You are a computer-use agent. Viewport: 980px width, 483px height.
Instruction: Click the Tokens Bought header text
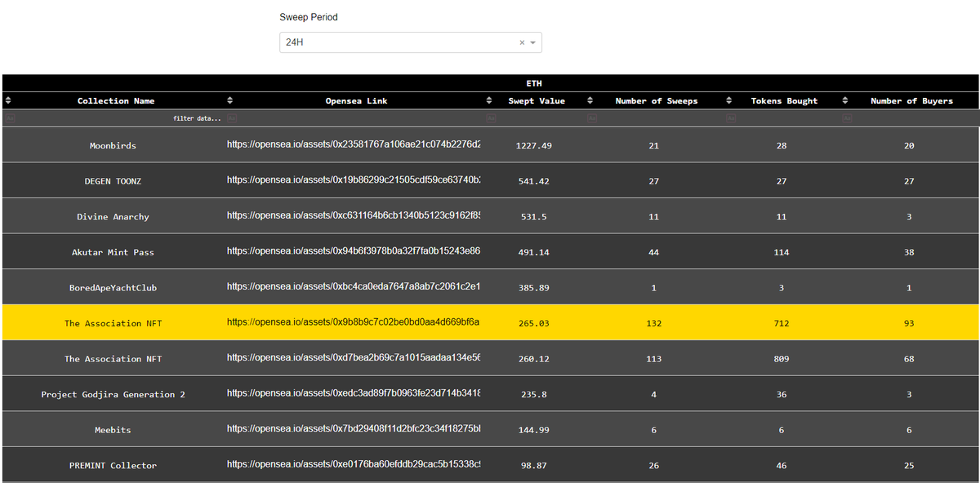click(x=784, y=101)
